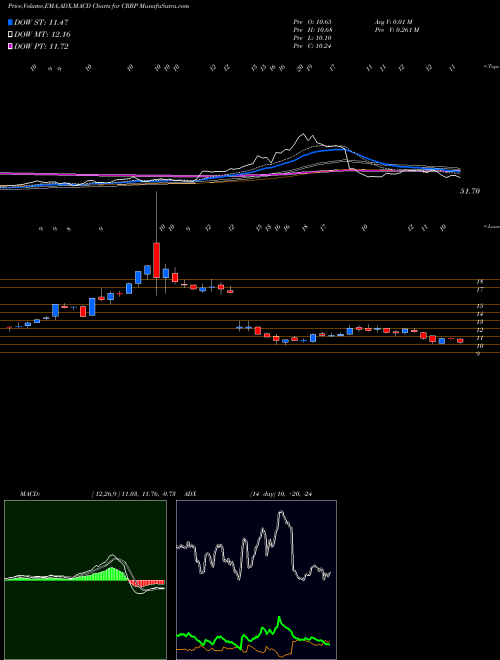Open the ADX indicator panel
Image resolution: width=500 pixels, height=660 pixels.
pos(256,580)
